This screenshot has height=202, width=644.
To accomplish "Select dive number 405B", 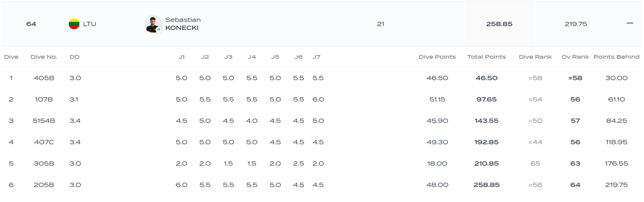I will [44, 78].
